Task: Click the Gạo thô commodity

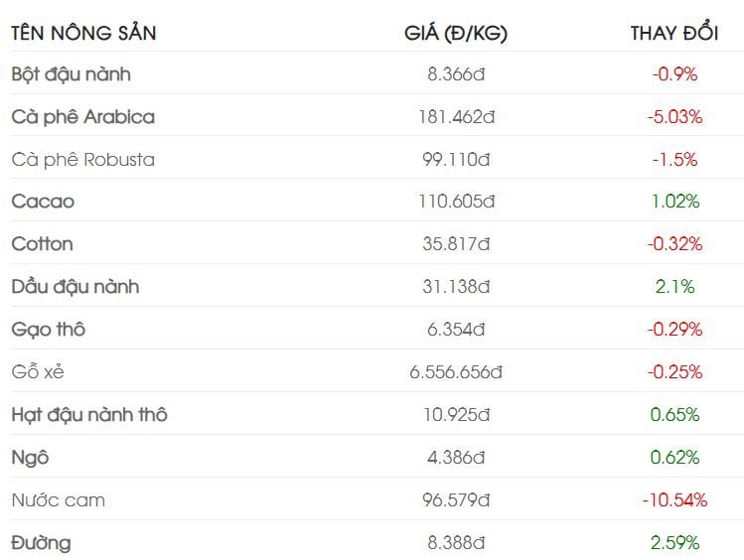Action: click(x=49, y=330)
